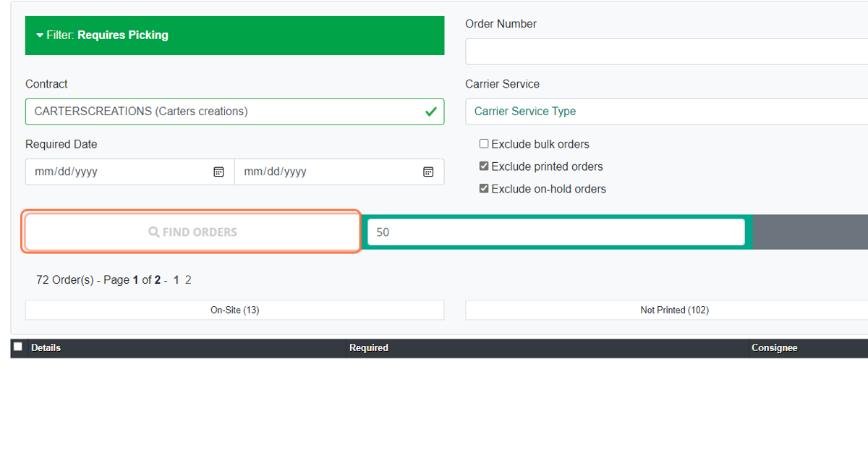The image size is (868, 464).
Task: Select the Not Printed (102) filter
Action: 666,310
